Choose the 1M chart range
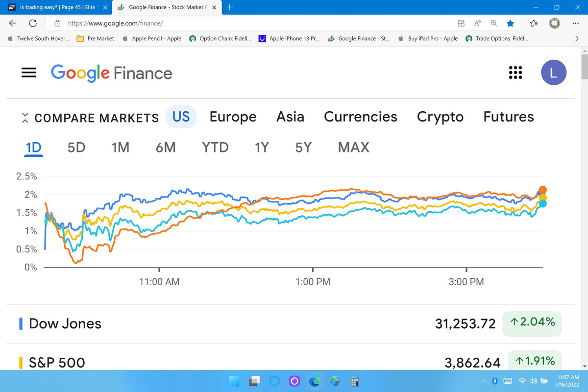This screenshot has height=392, width=588. pos(120,147)
